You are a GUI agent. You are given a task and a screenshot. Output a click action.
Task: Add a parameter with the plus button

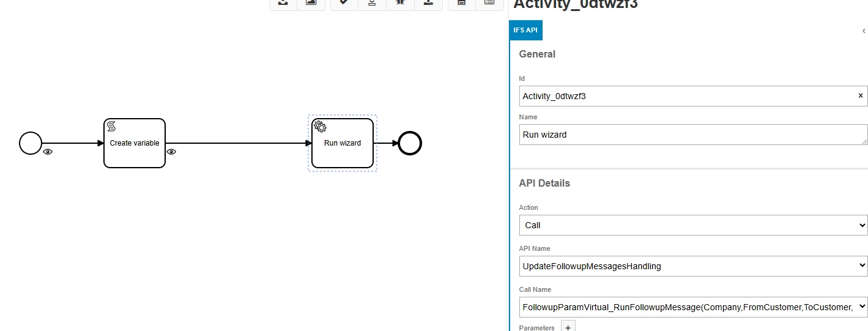pyautogui.click(x=568, y=327)
